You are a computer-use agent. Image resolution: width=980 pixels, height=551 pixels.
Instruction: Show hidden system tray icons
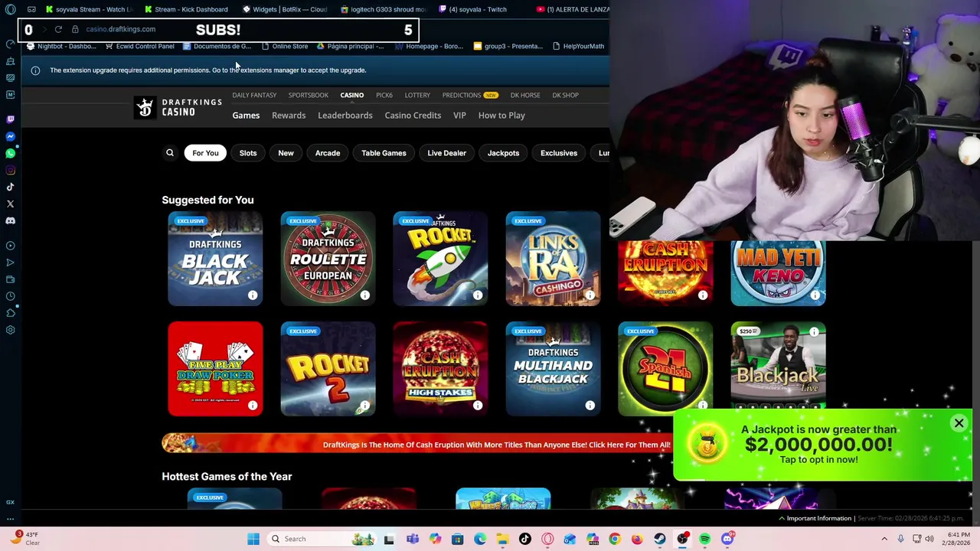pyautogui.click(x=884, y=539)
